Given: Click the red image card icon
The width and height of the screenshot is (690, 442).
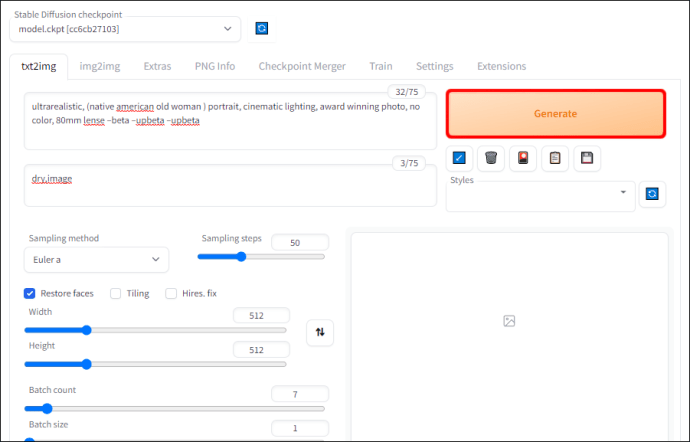Looking at the screenshot, I should click(523, 158).
